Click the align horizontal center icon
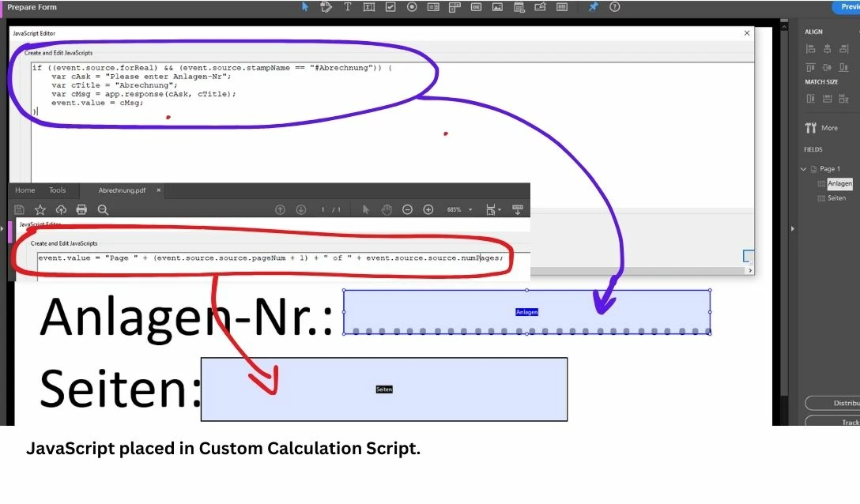860x504 pixels. (827, 49)
